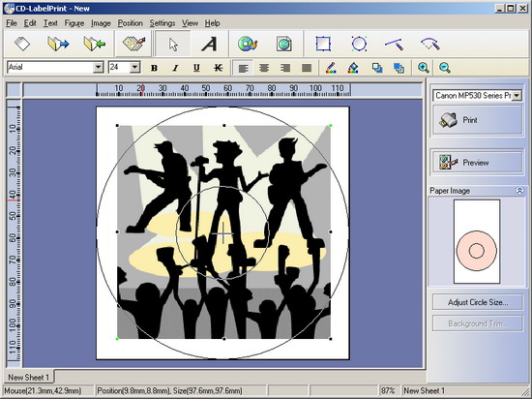Viewport: 532px width, 399px height.
Task: Open the Figure menu
Action: (74, 23)
